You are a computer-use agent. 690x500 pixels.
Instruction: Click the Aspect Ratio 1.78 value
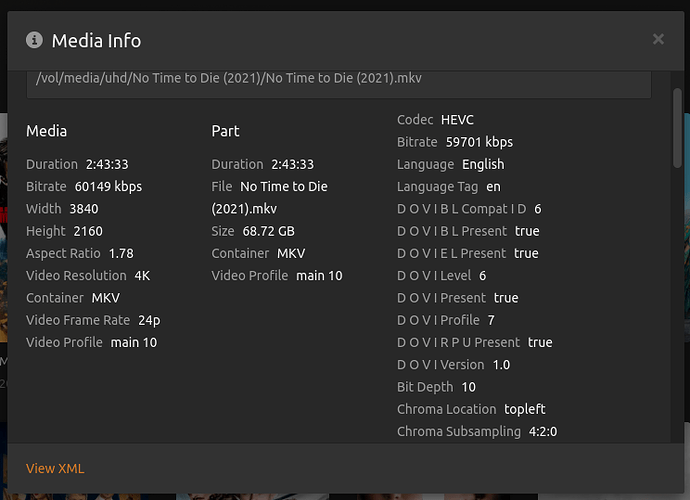click(x=121, y=253)
